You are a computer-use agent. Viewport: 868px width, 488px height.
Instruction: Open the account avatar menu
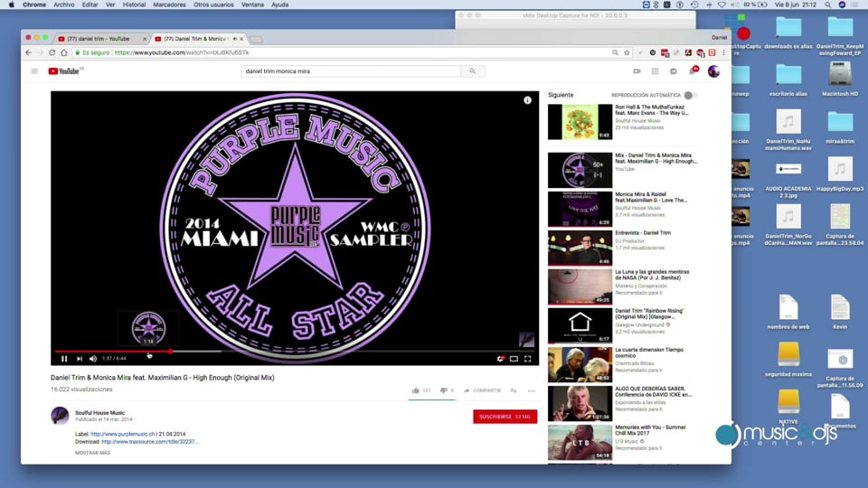(713, 70)
